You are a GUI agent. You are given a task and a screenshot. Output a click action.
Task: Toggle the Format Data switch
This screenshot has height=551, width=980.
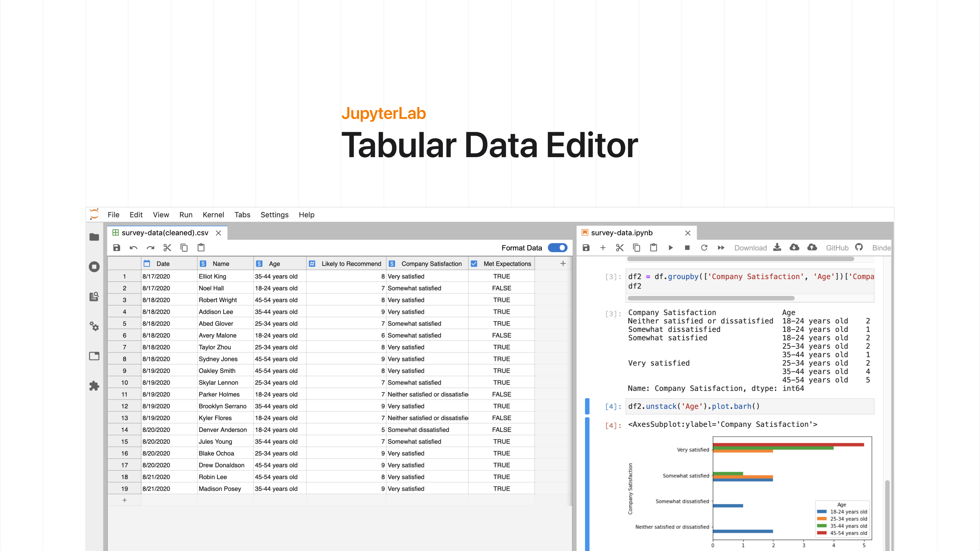click(x=558, y=248)
